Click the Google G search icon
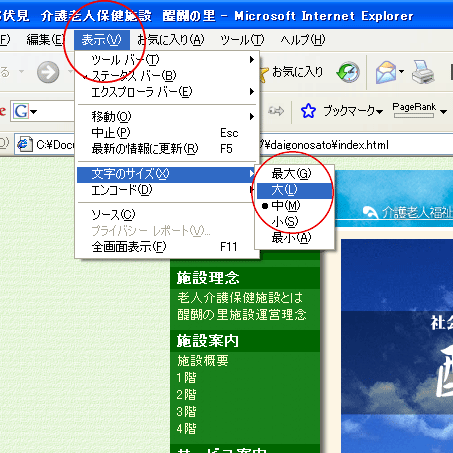 pyautogui.click(x=20, y=111)
